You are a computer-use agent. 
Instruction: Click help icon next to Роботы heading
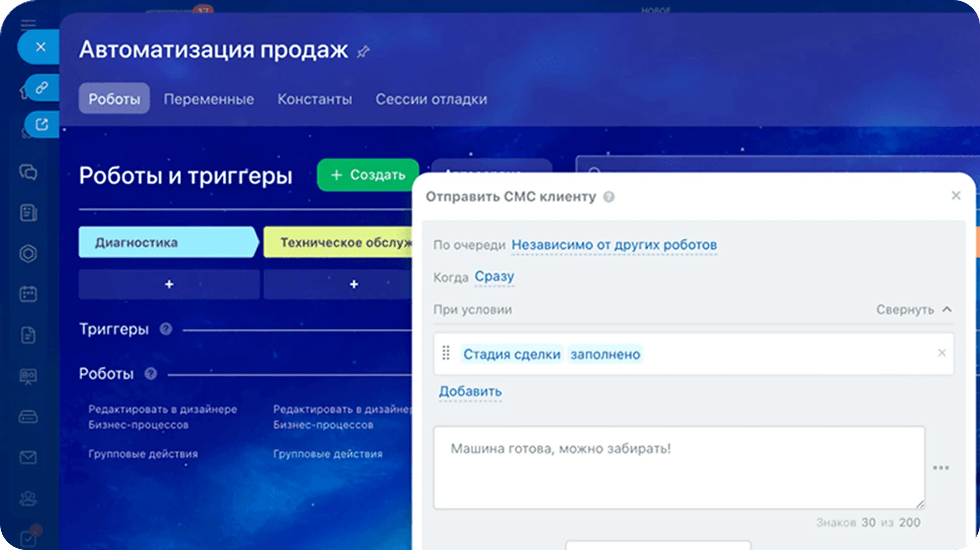(x=151, y=373)
